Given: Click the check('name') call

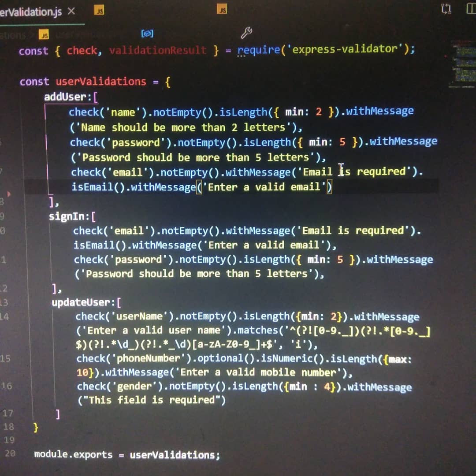Looking at the screenshot, I should click(108, 112).
